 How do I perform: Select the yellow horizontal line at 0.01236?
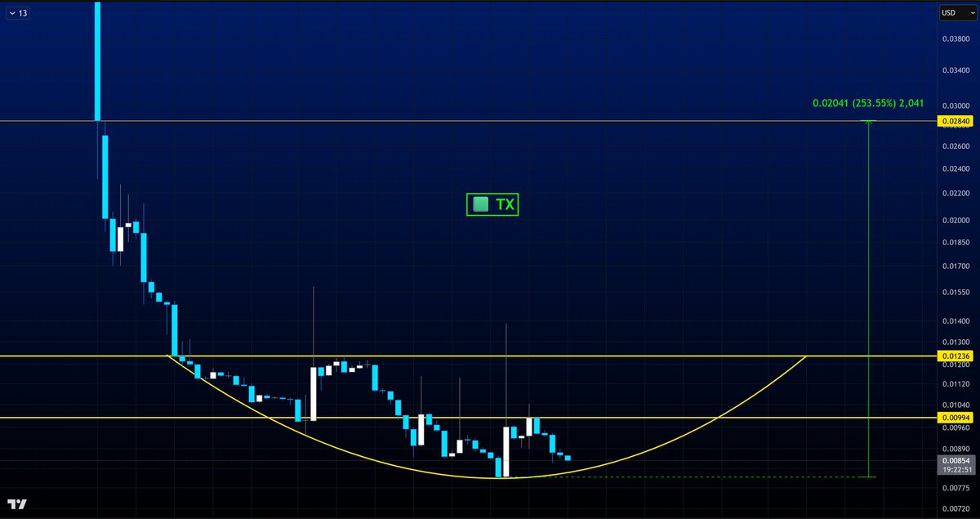pyautogui.click(x=470, y=356)
